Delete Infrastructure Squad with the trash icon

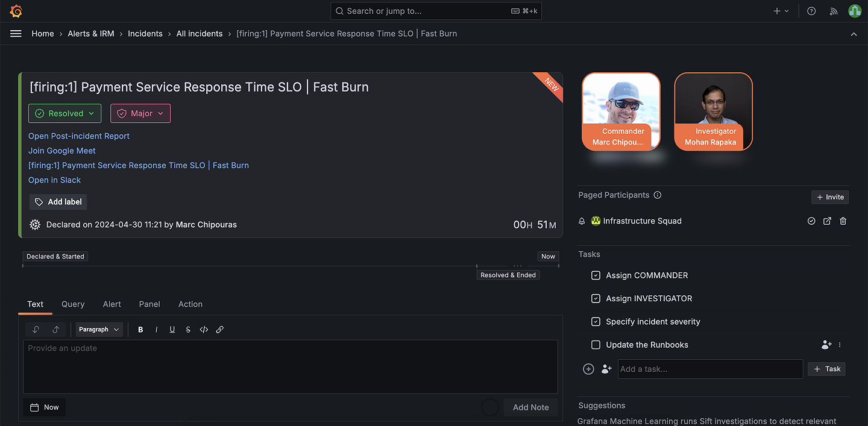[843, 221]
